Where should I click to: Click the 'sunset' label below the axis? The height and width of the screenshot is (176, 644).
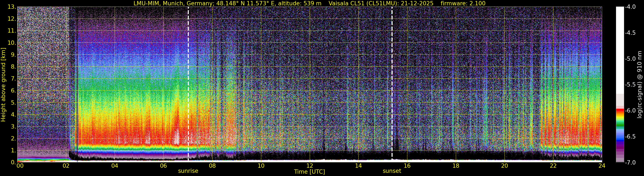click(392, 171)
